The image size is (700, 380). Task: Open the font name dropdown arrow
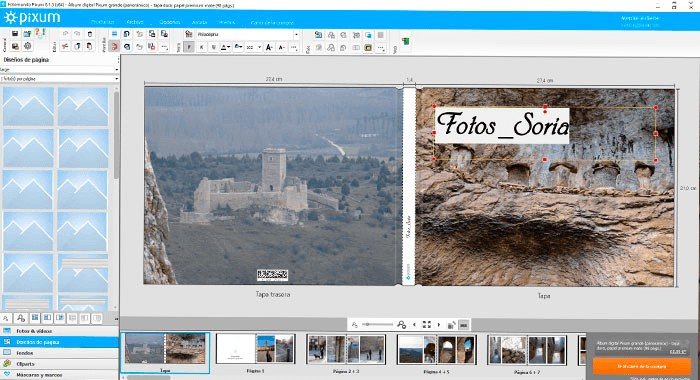[x=296, y=34]
